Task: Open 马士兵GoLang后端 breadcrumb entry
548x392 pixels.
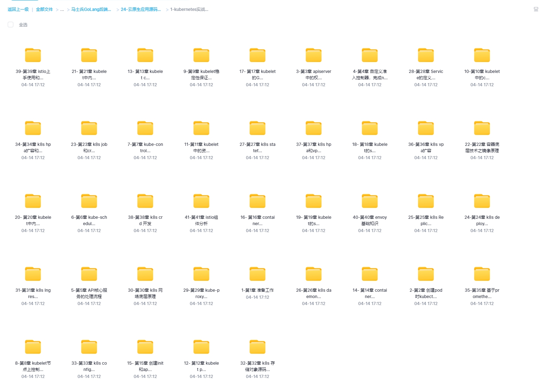Action: (x=91, y=10)
